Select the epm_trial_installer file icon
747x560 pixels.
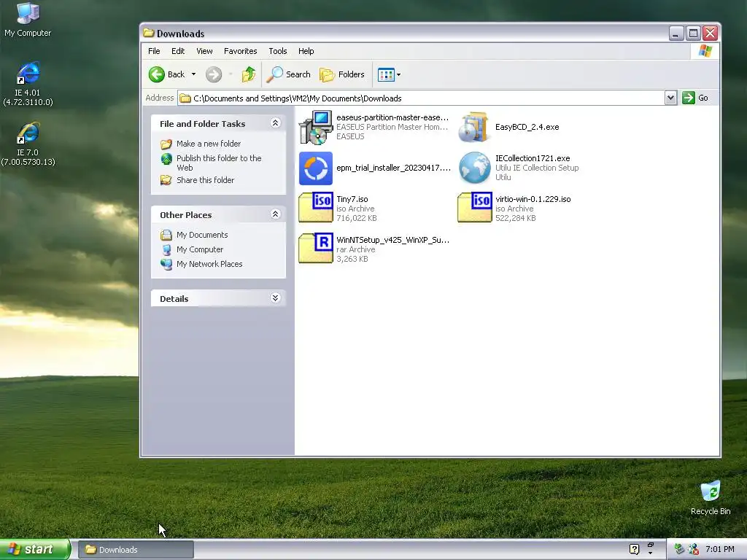(315, 168)
